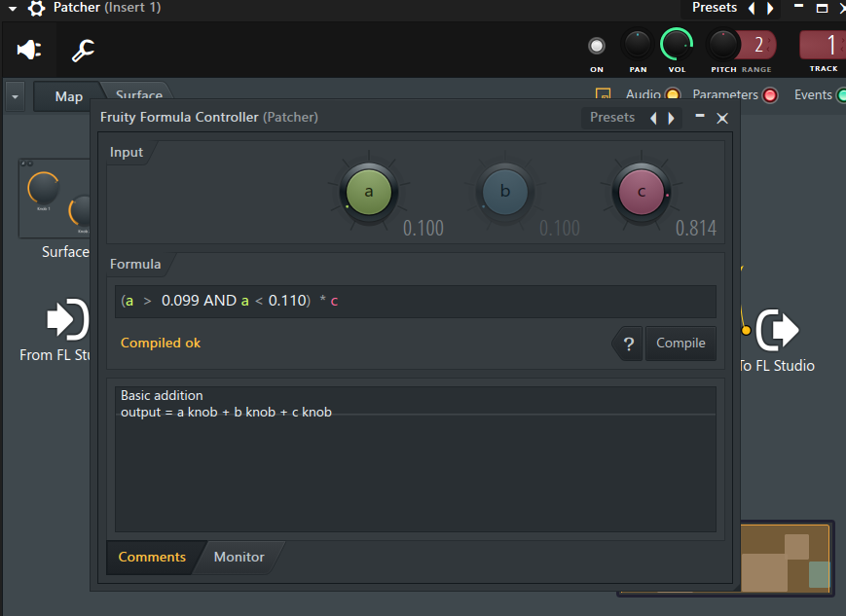This screenshot has width=846, height=616.
Task: Open the Patcher gear settings icon
Action: point(36,8)
